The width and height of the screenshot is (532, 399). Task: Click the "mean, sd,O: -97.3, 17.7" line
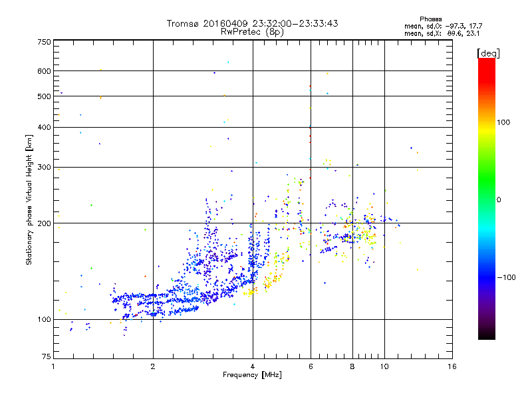point(443,26)
